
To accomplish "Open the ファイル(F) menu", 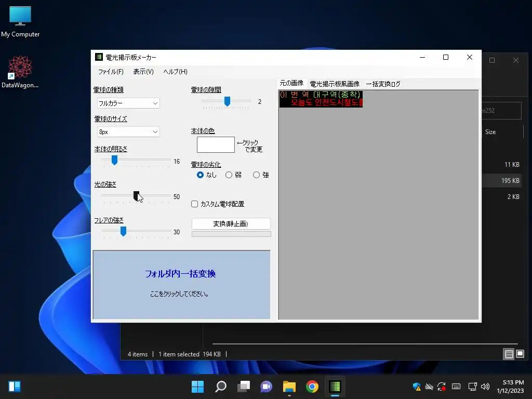I will coord(111,72).
